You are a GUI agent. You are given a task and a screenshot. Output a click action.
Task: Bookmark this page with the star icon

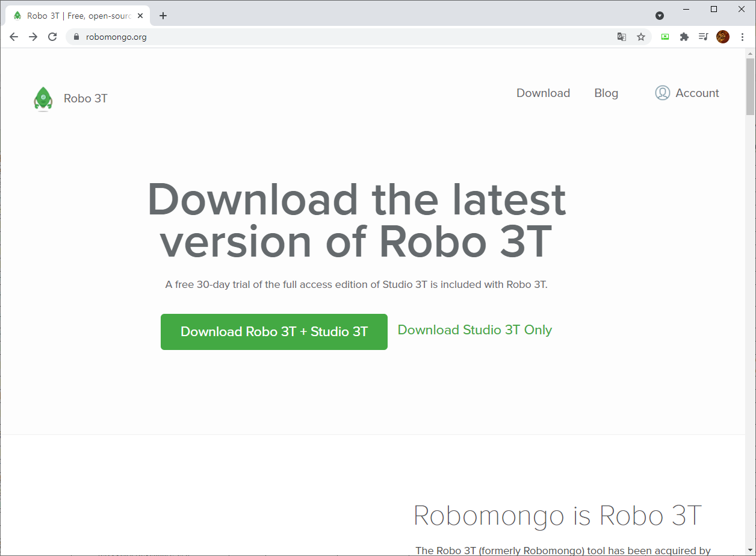tap(641, 37)
